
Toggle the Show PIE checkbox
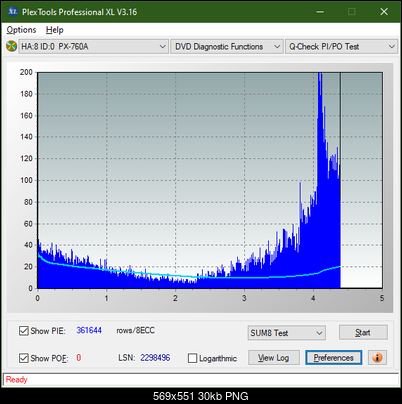[x=23, y=331]
